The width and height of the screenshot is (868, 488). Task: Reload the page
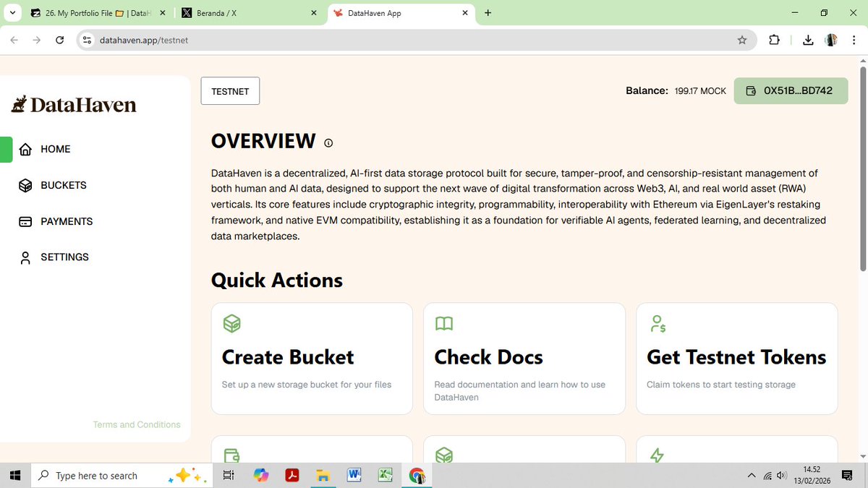(x=60, y=40)
